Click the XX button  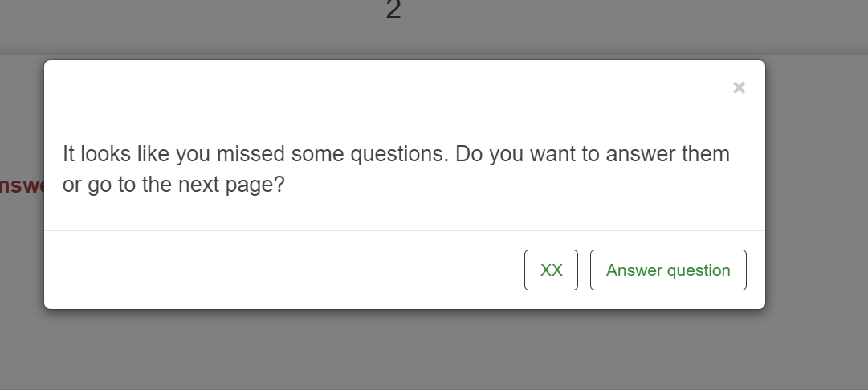(551, 270)
